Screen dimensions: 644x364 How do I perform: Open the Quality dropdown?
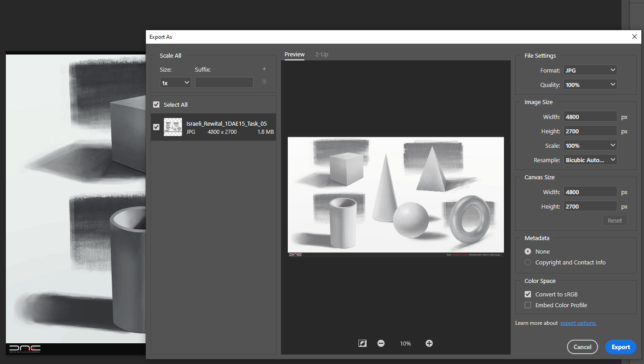[590, 84]
